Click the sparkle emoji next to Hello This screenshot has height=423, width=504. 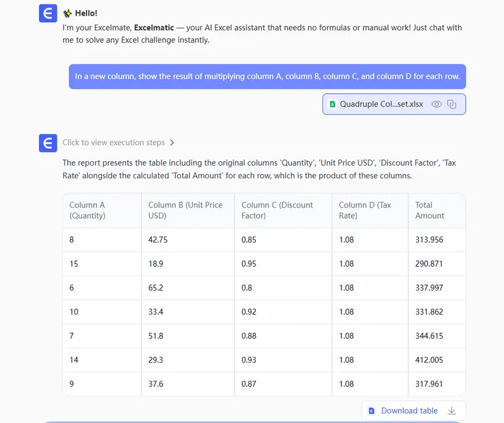pos(67,13)
